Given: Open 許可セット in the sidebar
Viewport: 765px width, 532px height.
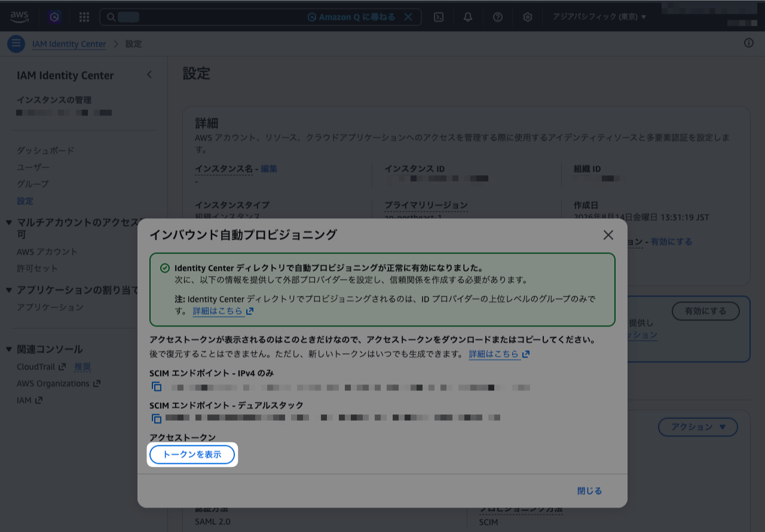Looking at the screenshot, I should 37,268.
